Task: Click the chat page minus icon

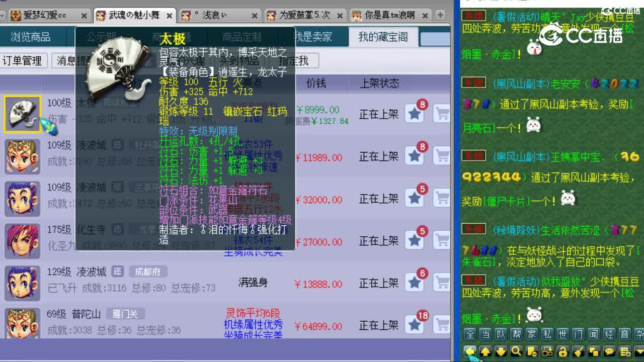Action: pos(532,351)
